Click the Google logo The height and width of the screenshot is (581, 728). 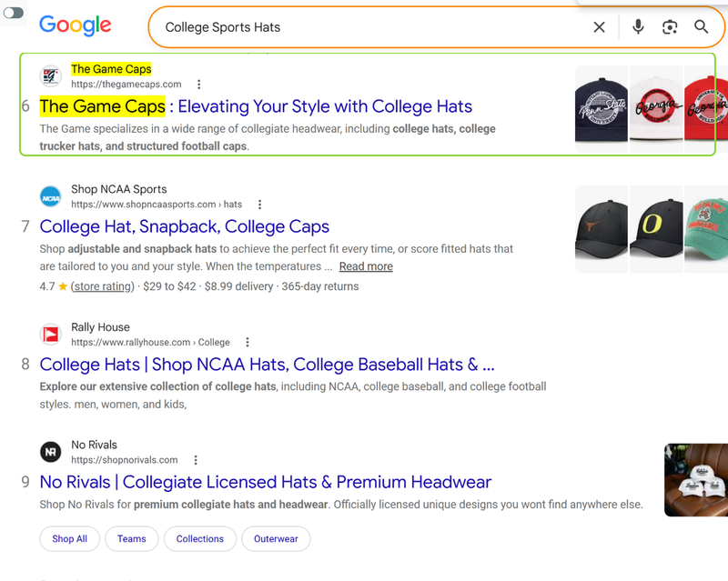point(76,25)
